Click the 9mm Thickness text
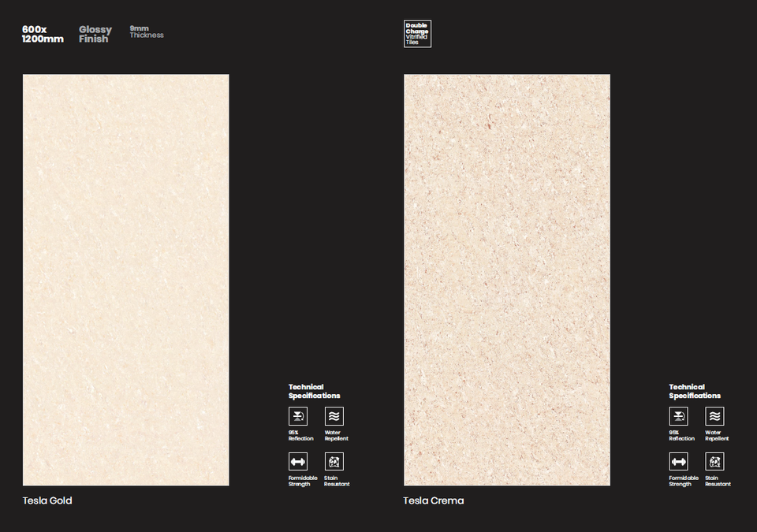 147,32
